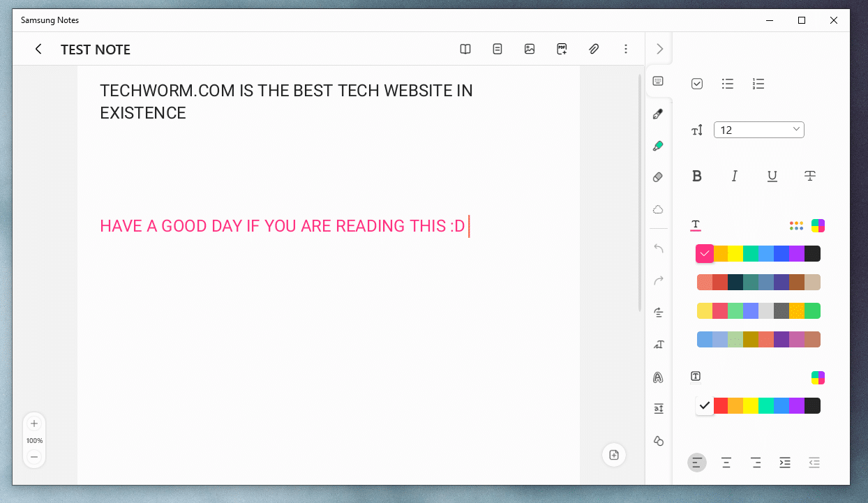Viewport: 868px width, 503px height.
Task: Choose the brown swatch in second row
Action: pos(797,282)
